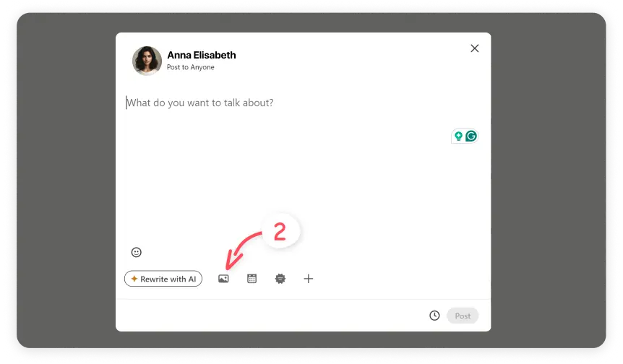
Task: Click Anna Elisabeth's profile photo
Action: [147, 61]
